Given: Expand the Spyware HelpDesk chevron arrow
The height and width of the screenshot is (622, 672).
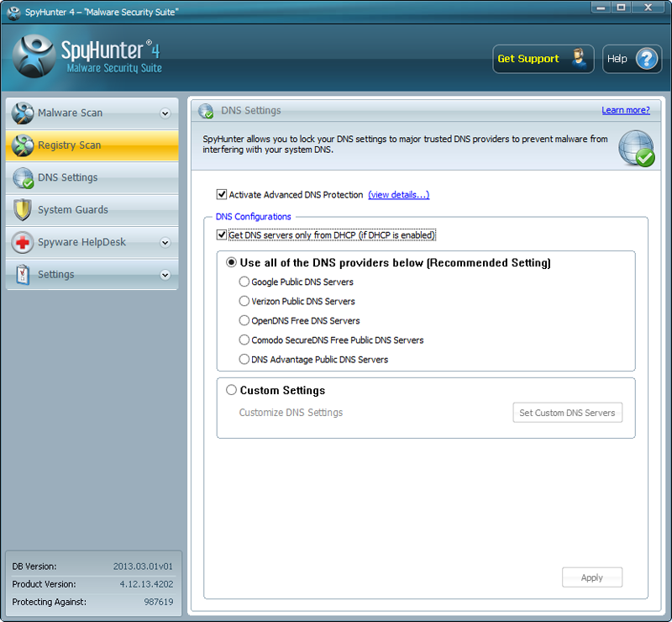Looking at the screenshot, I should (165, 243).
